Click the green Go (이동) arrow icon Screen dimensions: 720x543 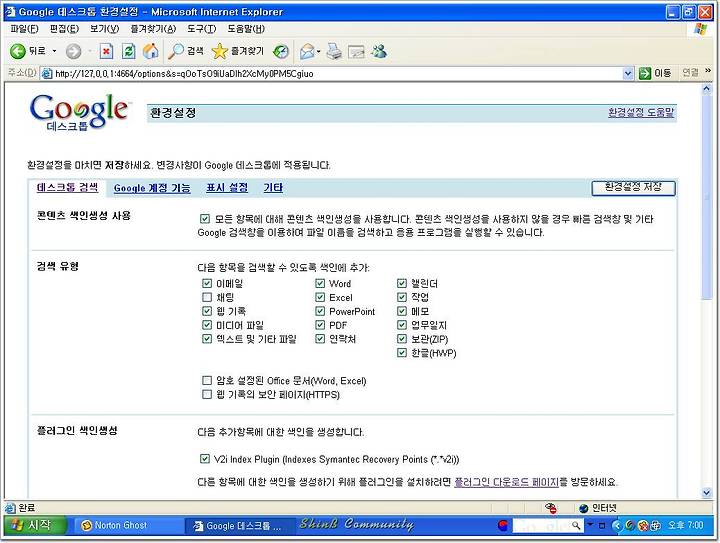click(645, 73)
